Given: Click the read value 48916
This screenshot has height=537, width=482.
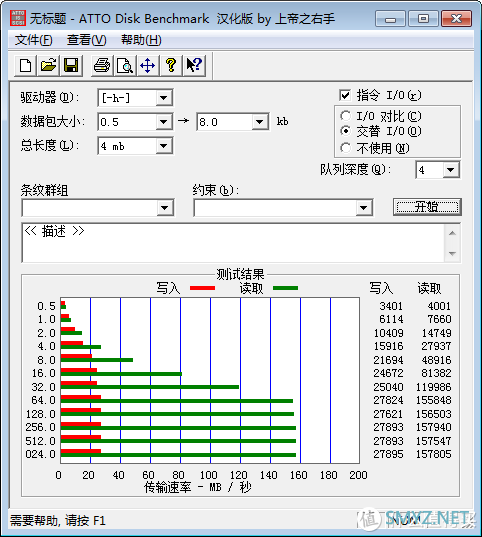Looking at the screenshot, I should tap(436, 360).
